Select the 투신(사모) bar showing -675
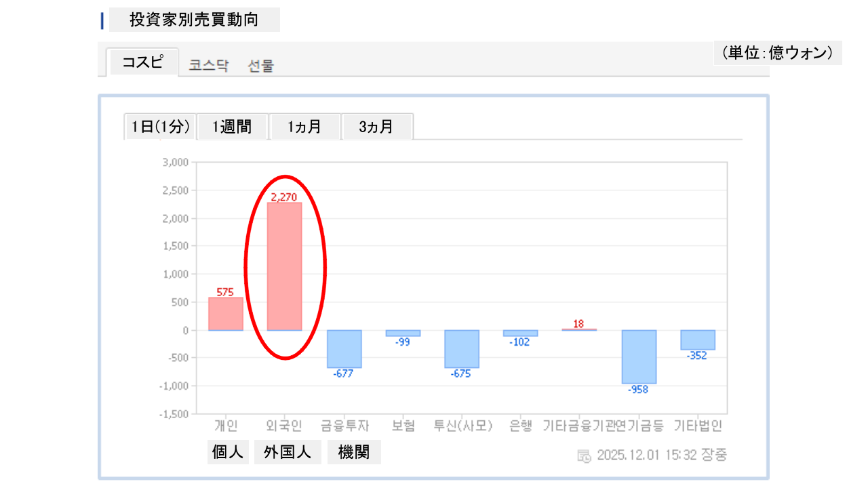This screenshot has height=488, width=868. coord(462,349)
